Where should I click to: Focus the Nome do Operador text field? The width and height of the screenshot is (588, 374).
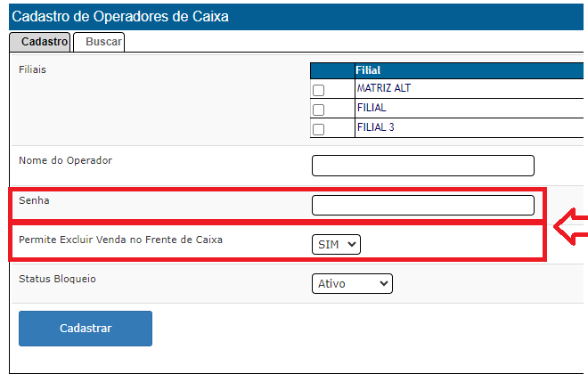(422, 166)
